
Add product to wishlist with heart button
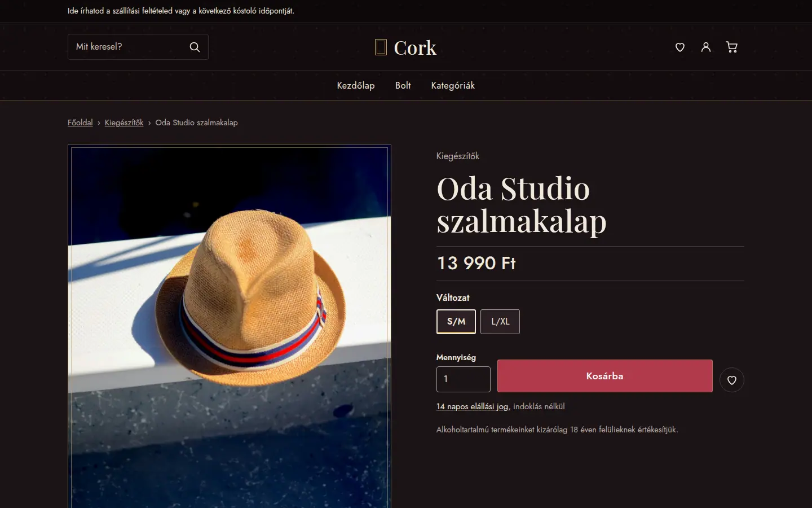pos(732,380)
